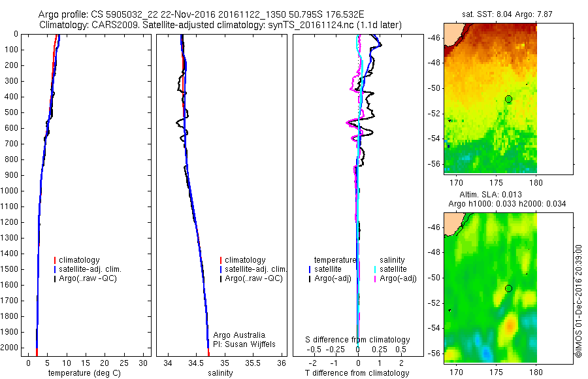
Task: Click the Climatology CARS2009 subtitle line
Action: (x=220, y=25)
